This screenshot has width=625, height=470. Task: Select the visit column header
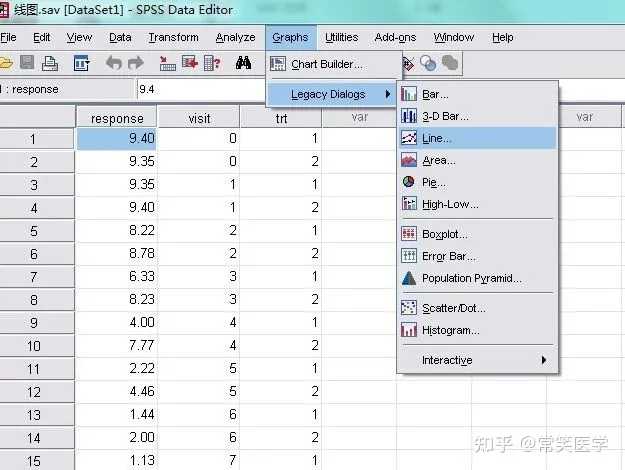click(199, 118)
